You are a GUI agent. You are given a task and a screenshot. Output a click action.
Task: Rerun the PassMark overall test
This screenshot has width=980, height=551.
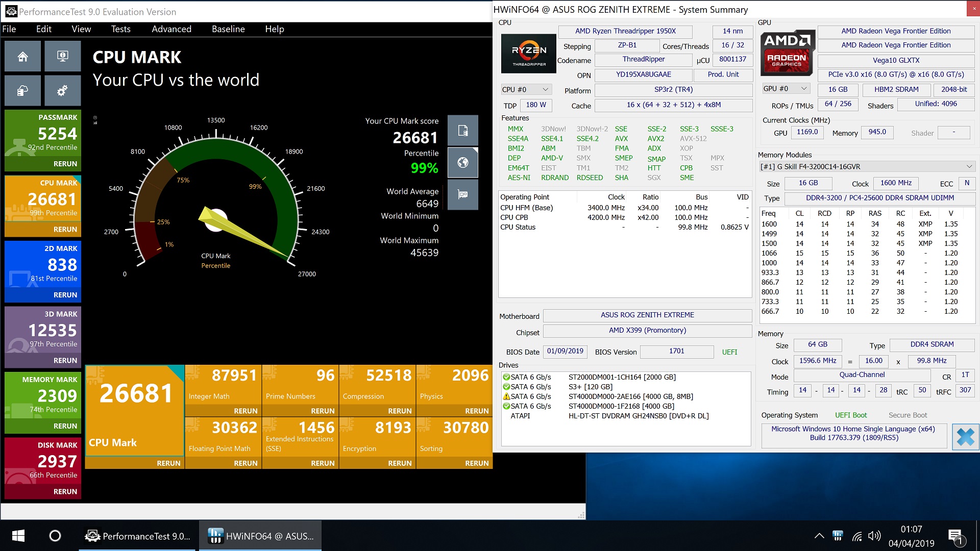click(65, 164)
